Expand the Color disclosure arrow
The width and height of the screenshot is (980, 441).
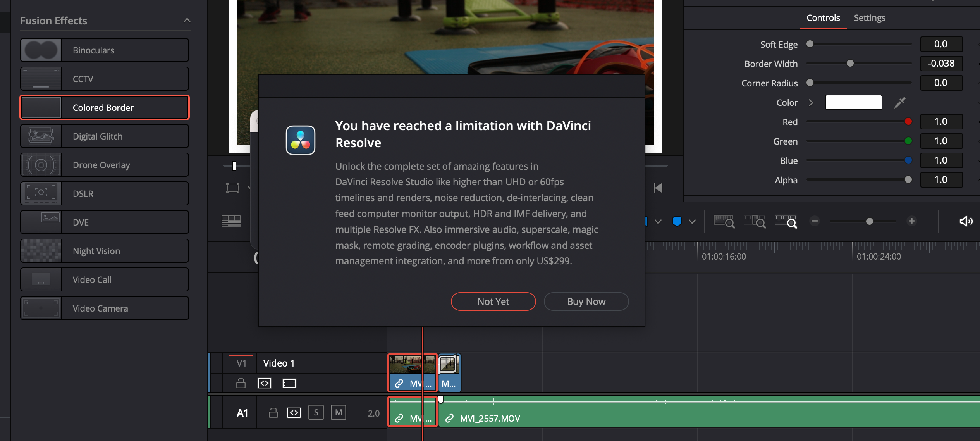(x=811, y=103)
